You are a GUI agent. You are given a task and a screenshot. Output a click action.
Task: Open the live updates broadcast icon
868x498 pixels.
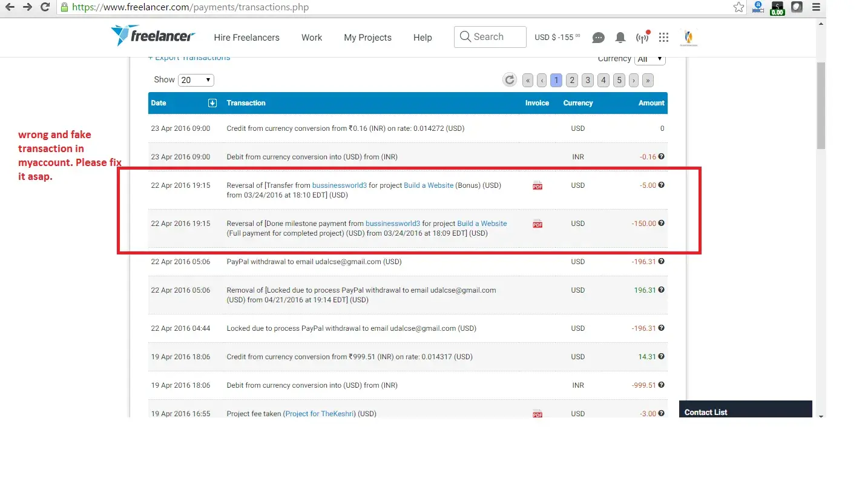tap(642, 38)
